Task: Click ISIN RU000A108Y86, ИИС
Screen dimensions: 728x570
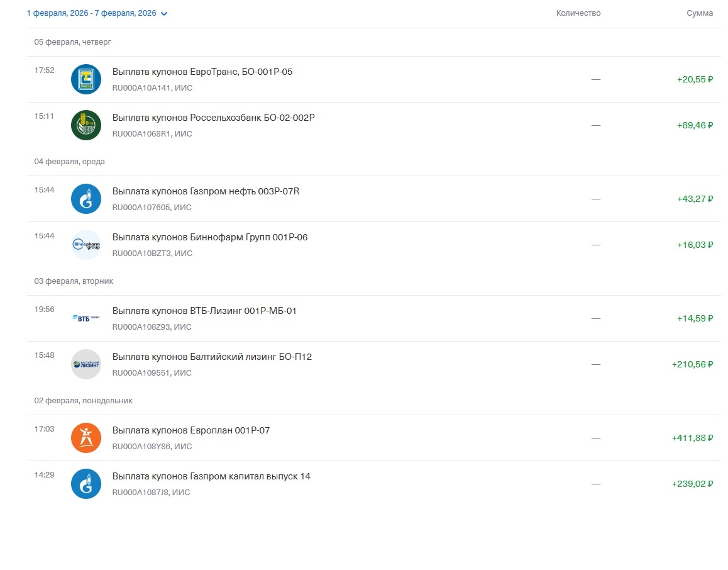Action: (152, 447)
